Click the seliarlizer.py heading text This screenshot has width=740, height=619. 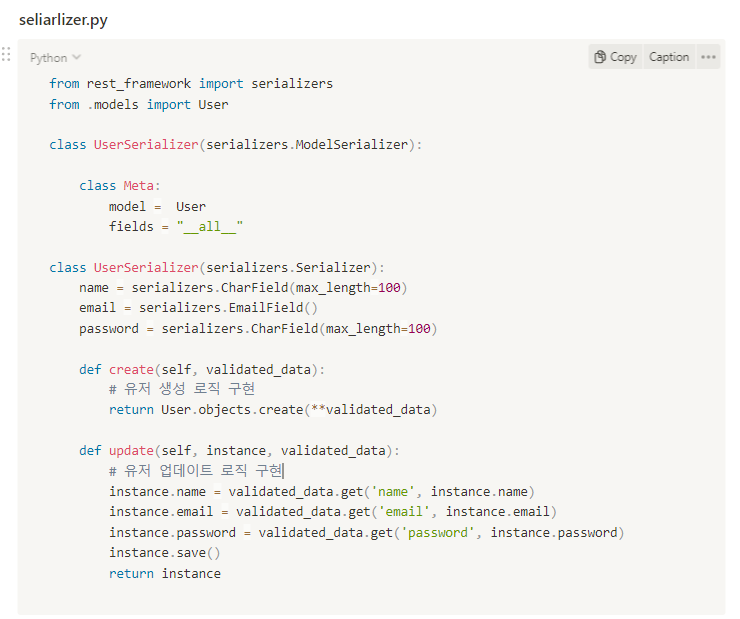pyautogui.click(x=63, y=20)
